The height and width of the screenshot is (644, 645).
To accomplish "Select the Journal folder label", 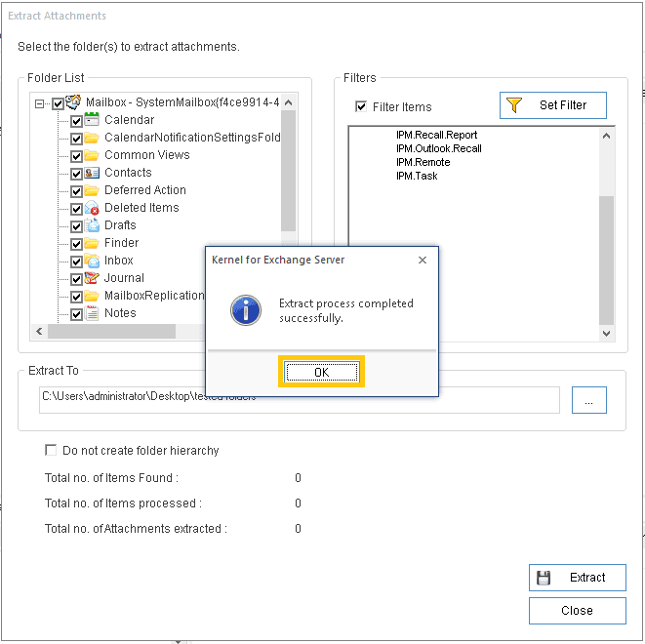I will 124,278.
